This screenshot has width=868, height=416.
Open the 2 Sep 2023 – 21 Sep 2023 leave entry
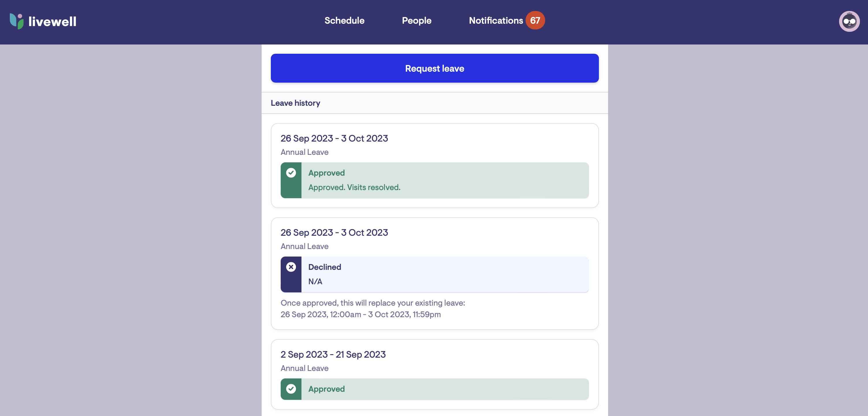pyautogui.click(x=333, y=354)
